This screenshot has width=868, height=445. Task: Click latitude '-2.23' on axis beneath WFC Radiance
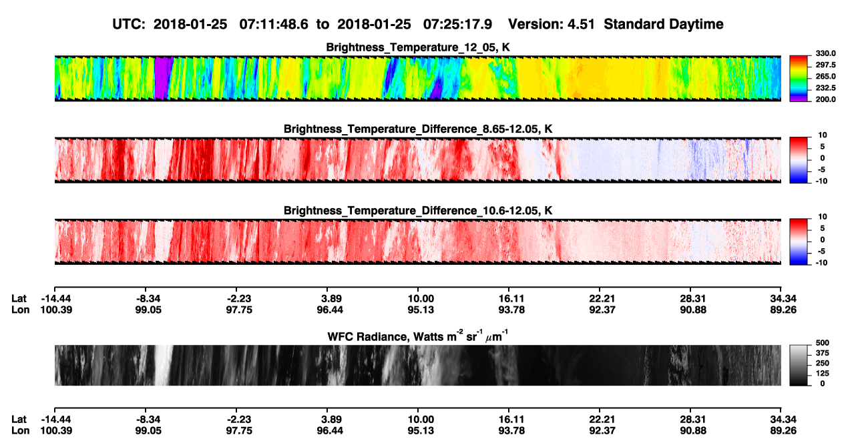pos(236,419)
